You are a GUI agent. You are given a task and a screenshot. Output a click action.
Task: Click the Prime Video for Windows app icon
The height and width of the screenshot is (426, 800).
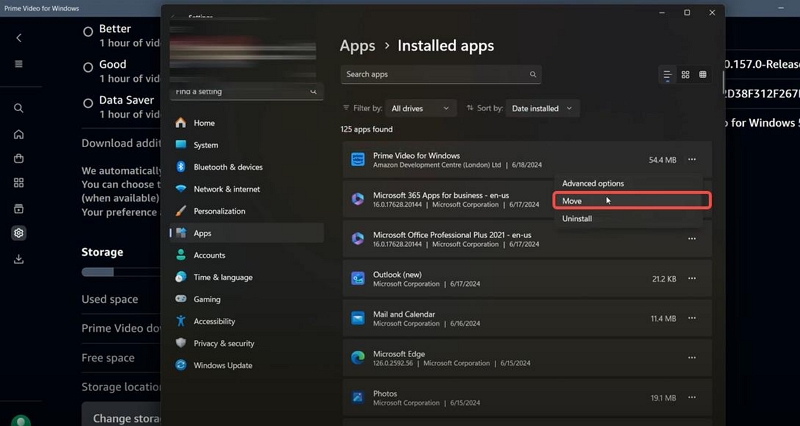tap(358, 160)
